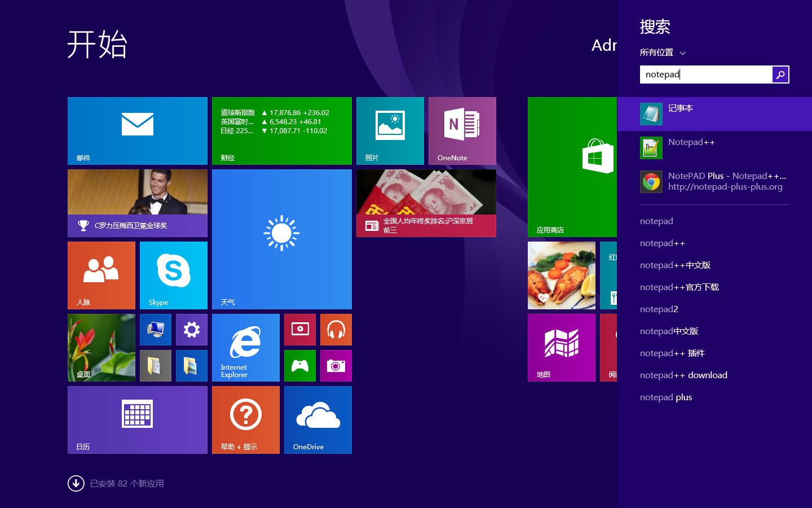Open the Documents folder small tile

coord(156,366)
